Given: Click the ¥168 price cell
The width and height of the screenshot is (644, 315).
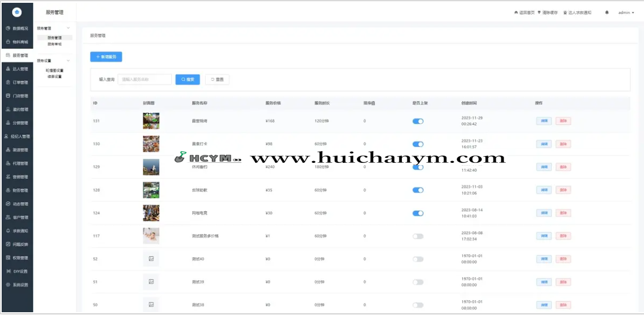Looking at the screenshot, I should coord(270,121).
